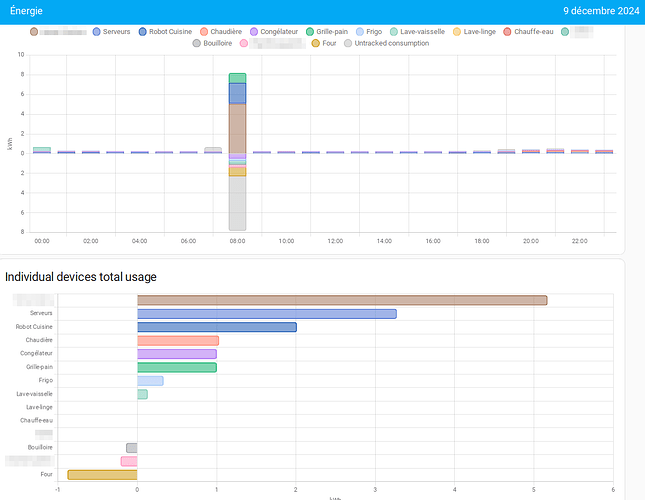Click the teal blurred legend circle after Chauffe-eau

565,32
